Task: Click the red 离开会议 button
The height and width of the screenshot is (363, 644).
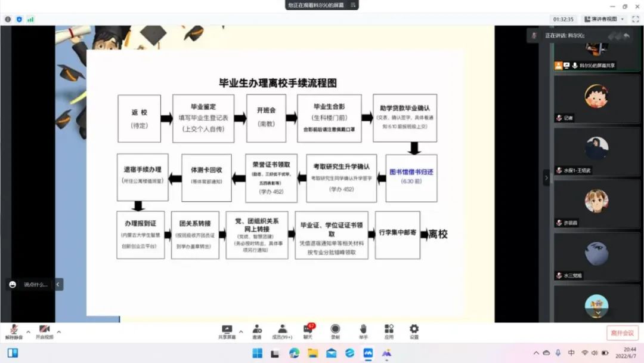Action: click(623, 333)
